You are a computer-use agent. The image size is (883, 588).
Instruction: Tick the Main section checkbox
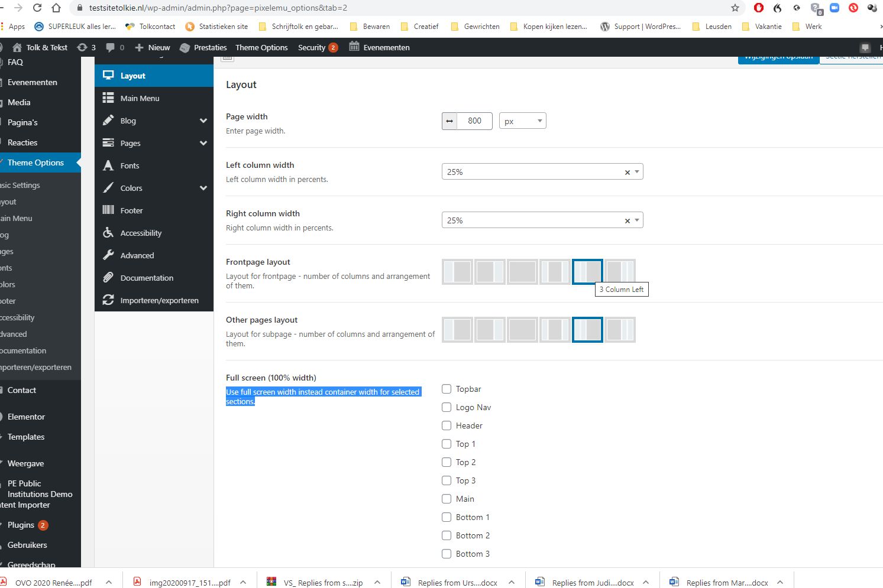pos(447,499)
